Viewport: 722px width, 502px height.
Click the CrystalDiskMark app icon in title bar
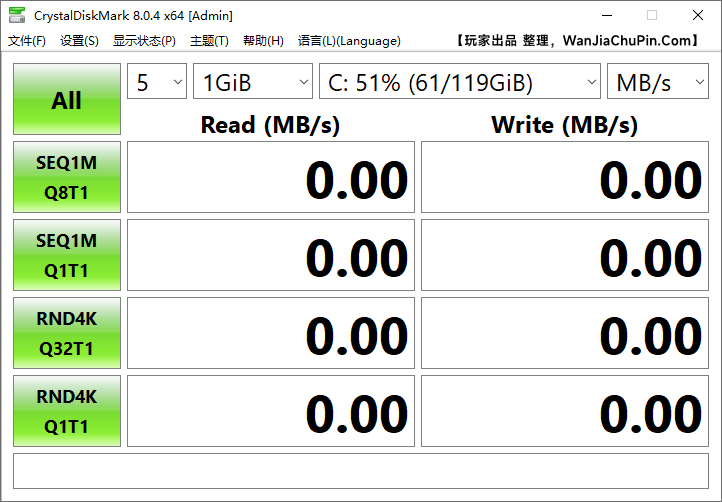click(17, 15)
